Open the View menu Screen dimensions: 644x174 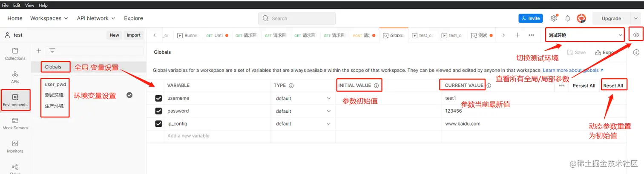click(x=30, y=5)
